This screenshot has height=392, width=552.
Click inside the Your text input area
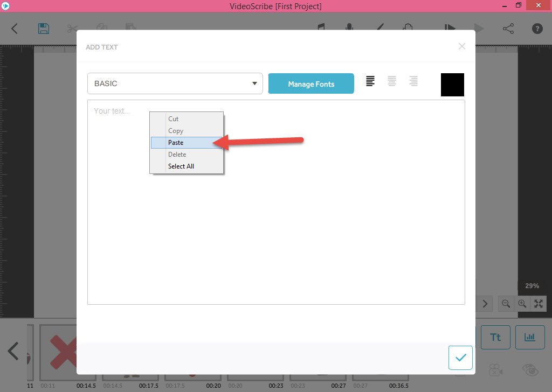tap(276, 202)
